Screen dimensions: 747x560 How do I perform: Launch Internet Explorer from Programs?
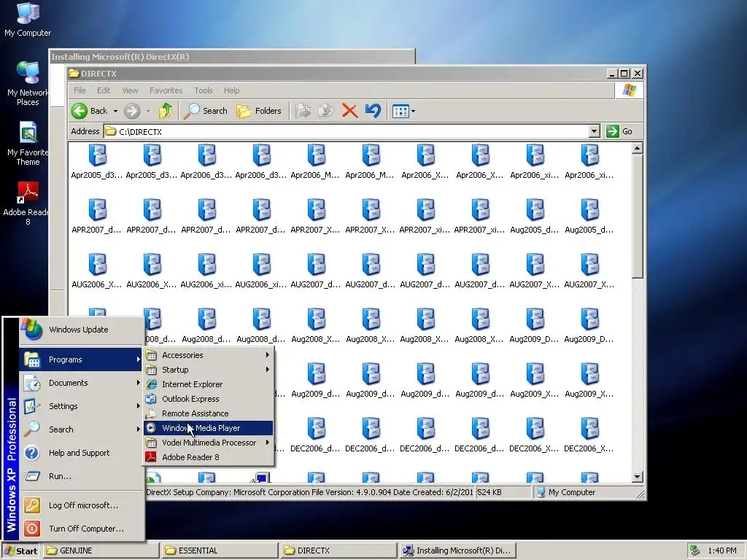point(209,384)
